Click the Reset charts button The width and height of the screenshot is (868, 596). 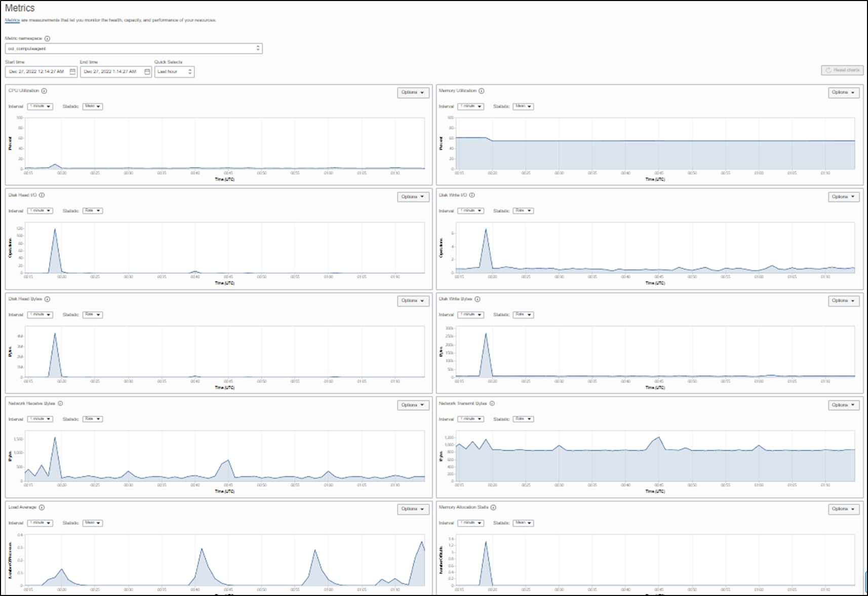[842, 70]
